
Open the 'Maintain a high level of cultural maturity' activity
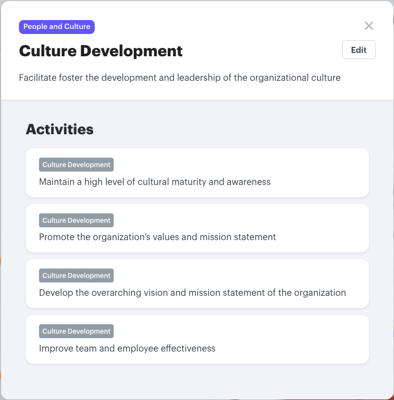click(197, 173)
